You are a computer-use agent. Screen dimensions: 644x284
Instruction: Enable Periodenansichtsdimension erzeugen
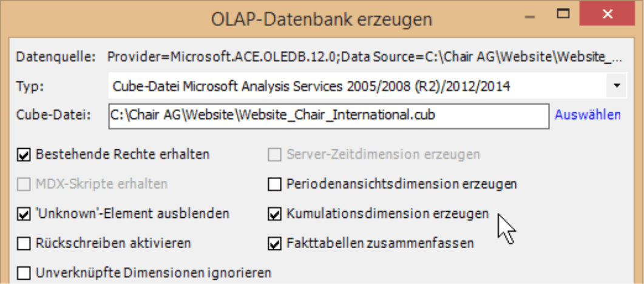pyautogui.click(x=275, y=183)
